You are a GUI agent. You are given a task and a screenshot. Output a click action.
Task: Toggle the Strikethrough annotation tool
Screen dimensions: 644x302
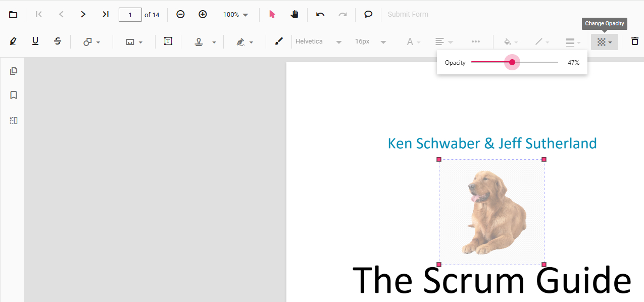58,41
